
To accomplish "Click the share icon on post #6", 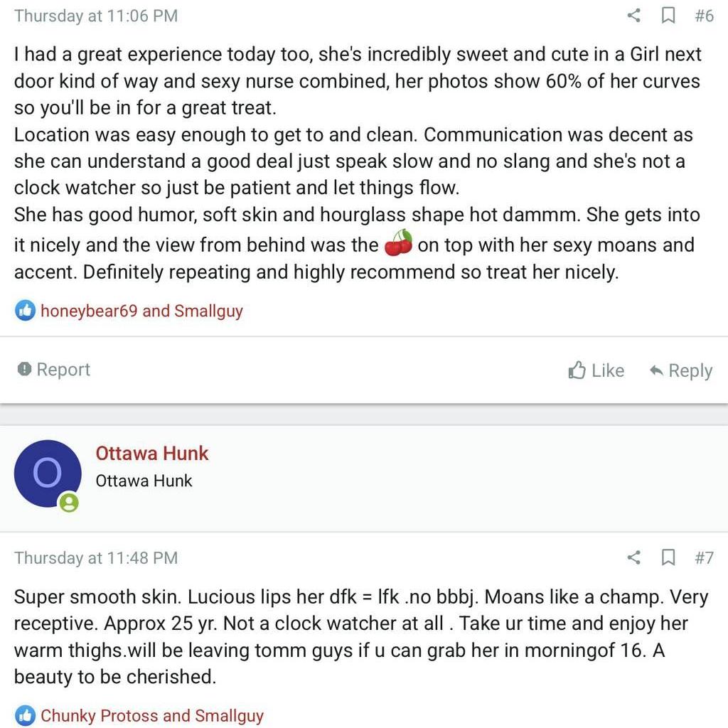I will [633, 15].
